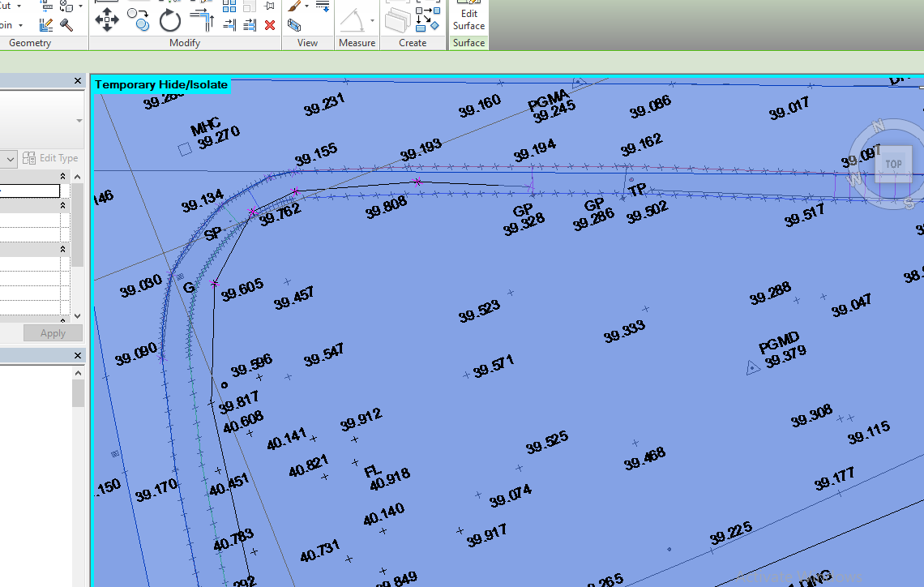Click the Edit Type icon in Properties
Image resolution: width=924 pixels, height=587 pixels.
[29, 158]
